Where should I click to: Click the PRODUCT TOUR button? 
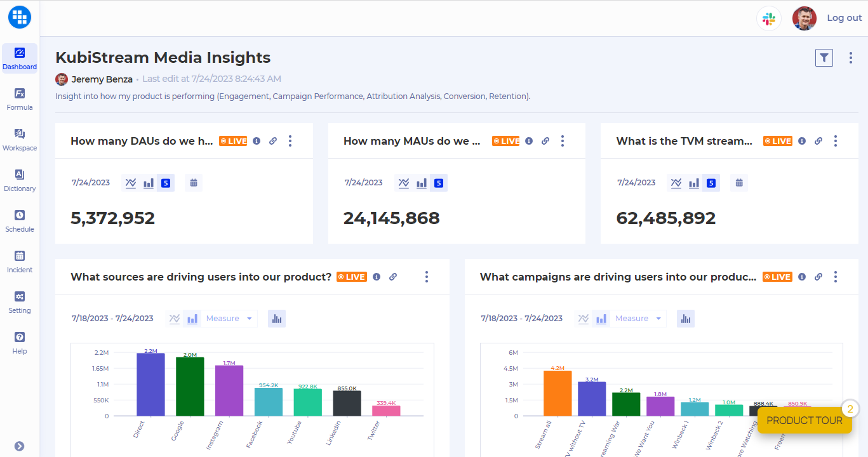coord(805,420)
